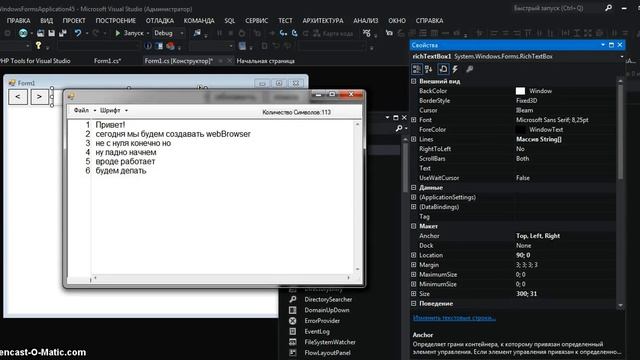Open the ВИД menu

pos(47,20)
